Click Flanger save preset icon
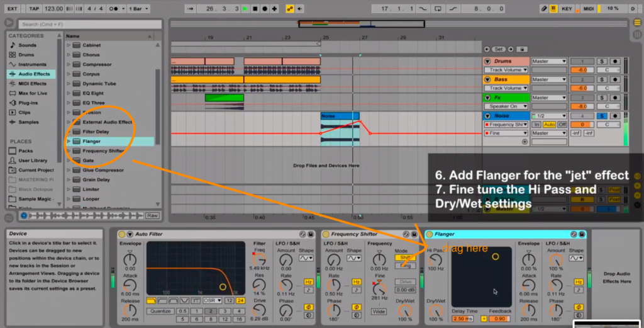The width and height of the screenshot is (644, 328). point(582,234)
